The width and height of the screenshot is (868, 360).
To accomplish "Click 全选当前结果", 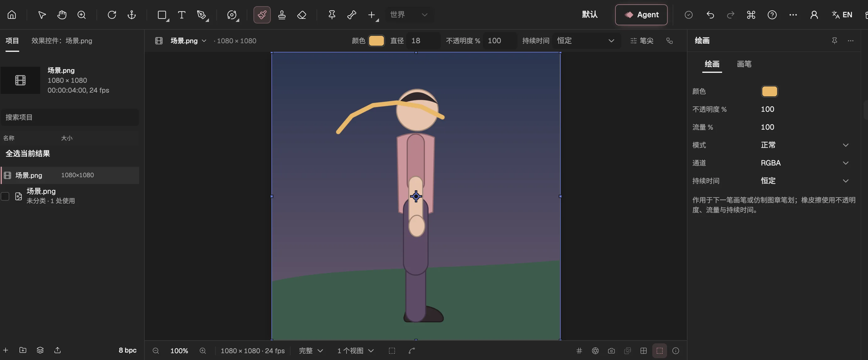I will (x=28, y=154).
